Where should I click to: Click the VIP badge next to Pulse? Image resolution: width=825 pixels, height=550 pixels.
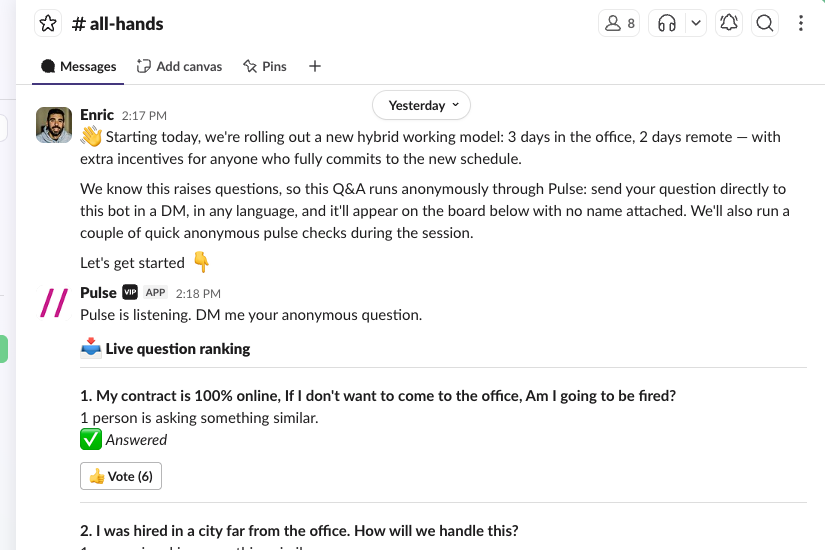tap(130, 292)
